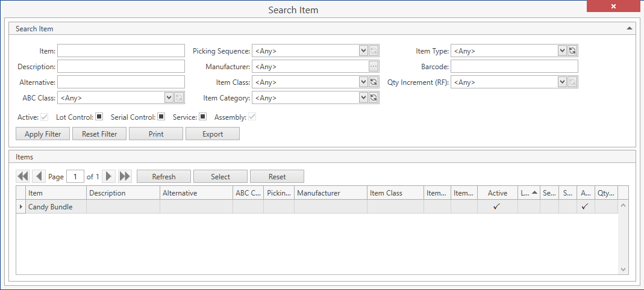Sort by the Qty... column header

click(606, 193)
